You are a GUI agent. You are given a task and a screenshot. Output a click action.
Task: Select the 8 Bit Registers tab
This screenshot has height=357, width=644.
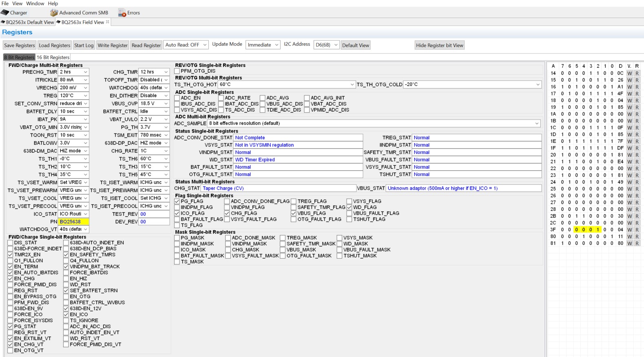point(19,58)
